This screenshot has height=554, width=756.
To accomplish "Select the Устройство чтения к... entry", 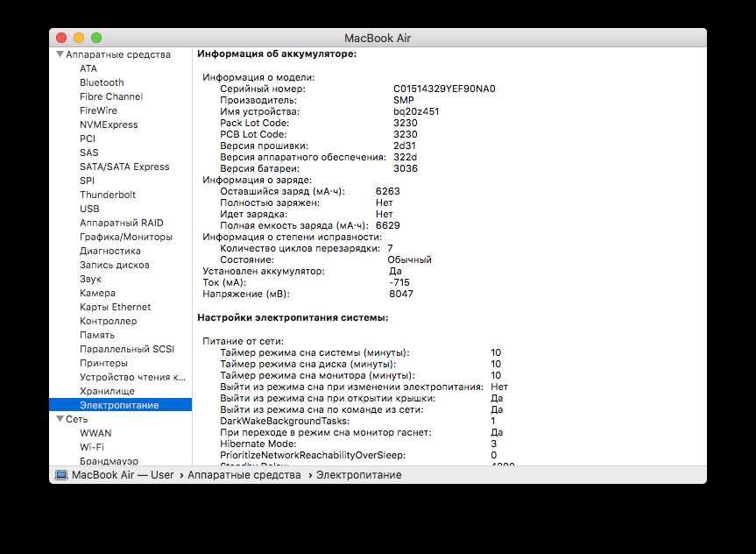I will 132,376.
